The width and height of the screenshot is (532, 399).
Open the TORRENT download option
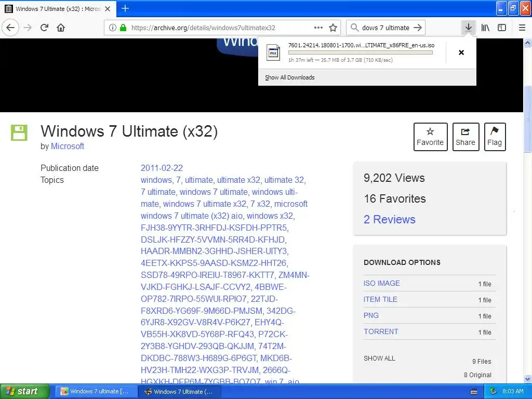(381, 331)
